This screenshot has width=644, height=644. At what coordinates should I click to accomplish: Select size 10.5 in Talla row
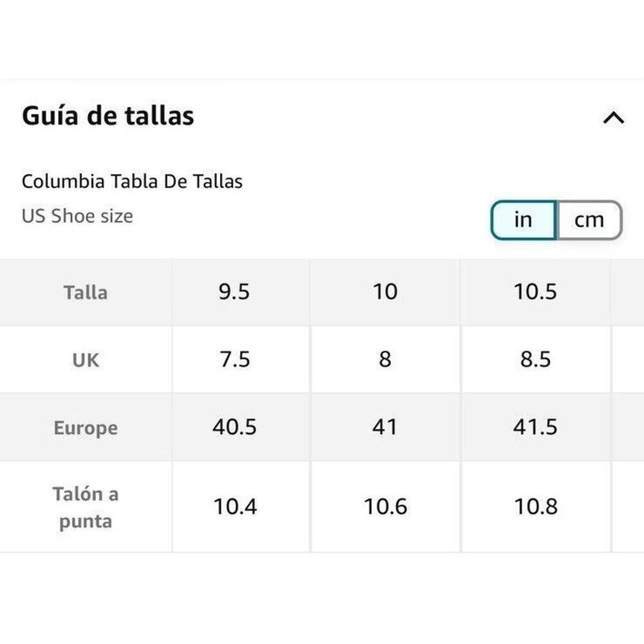(x=536, y=292)
